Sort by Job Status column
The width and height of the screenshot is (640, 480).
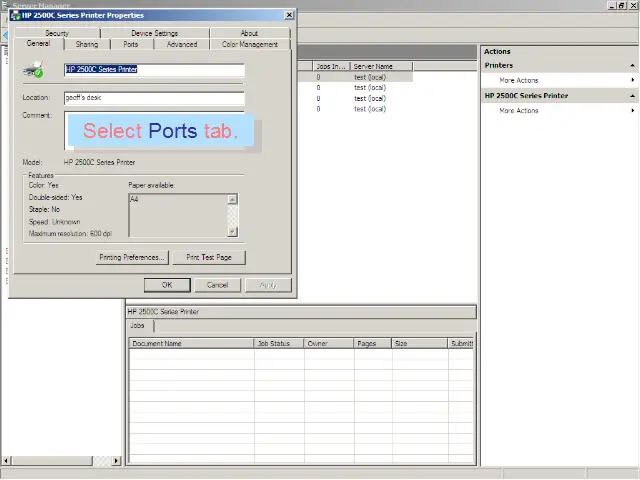click(x=279, y=343)
